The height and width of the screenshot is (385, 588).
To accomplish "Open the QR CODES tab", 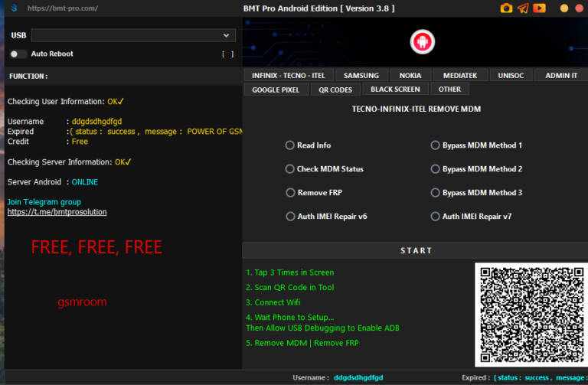I will coord(335,90).
